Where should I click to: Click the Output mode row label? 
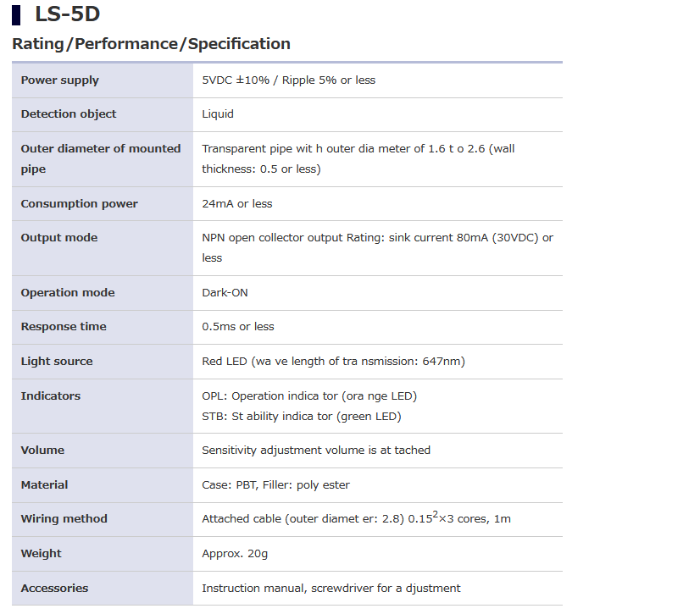pos(59,238)
